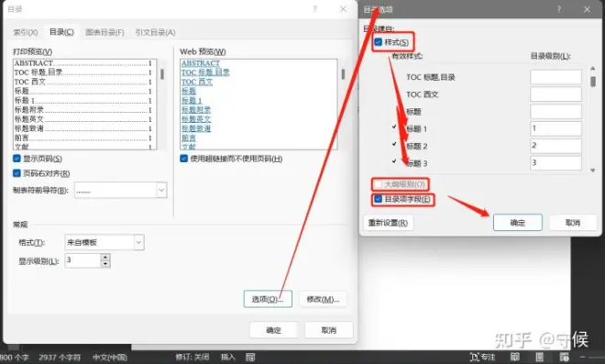
Task: Click ABSTRACT link in Web 预览
Action: pos(201,63)
